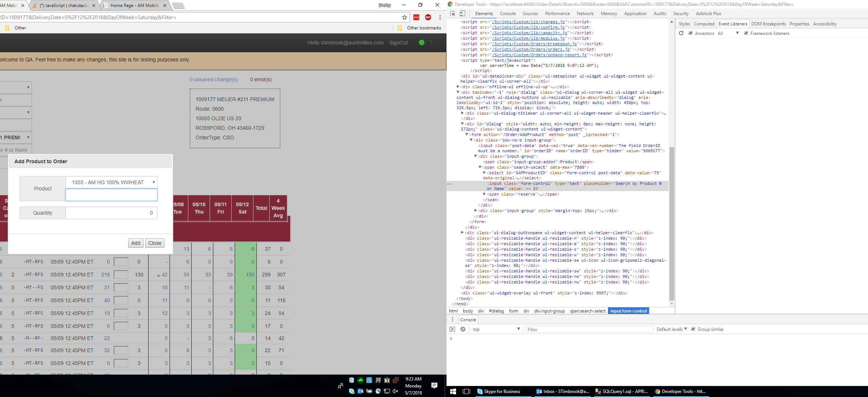
Task: Click the Elements panel vertical scrollbar
Action: coord(672,223)
